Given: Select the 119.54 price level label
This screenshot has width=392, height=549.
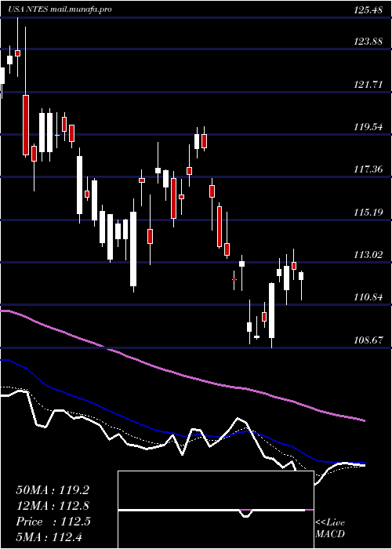Looking at the screenshot, I should (368, 127).
